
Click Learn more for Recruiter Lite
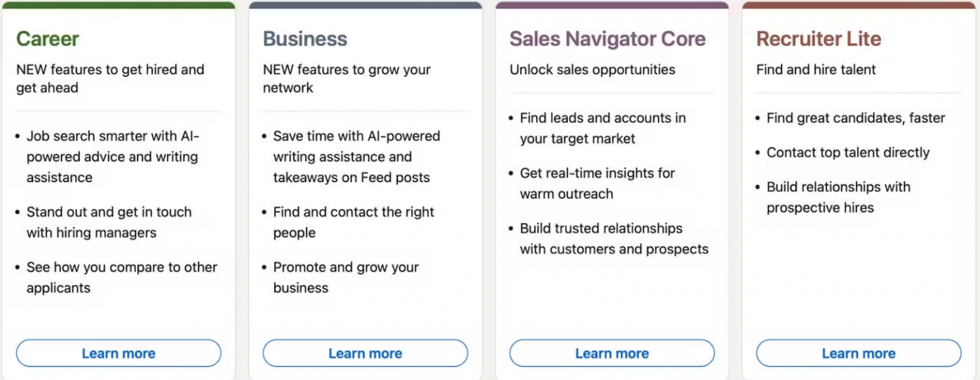(x=858, y=353)
